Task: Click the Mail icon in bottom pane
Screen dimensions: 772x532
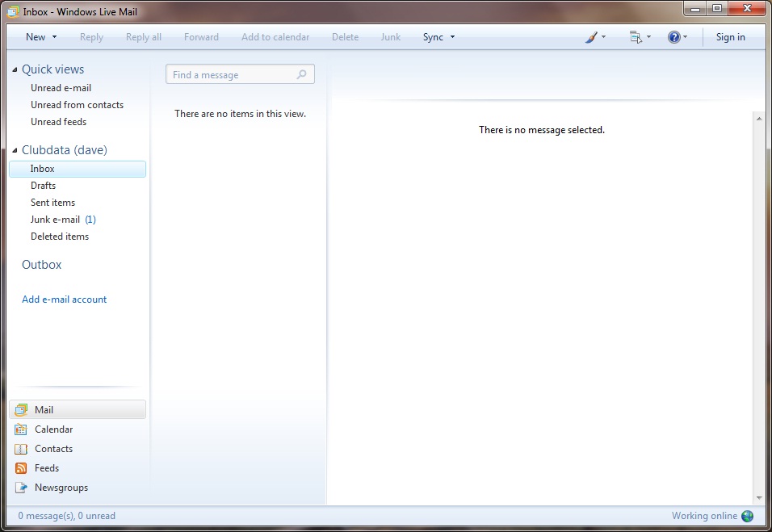Action: click(21, 409)
